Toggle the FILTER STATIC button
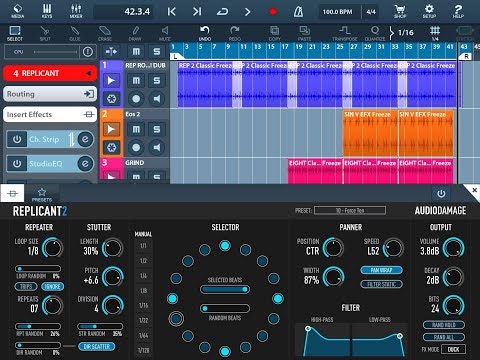The height and width of the screenshot is (360, 480). coord(381,284)
